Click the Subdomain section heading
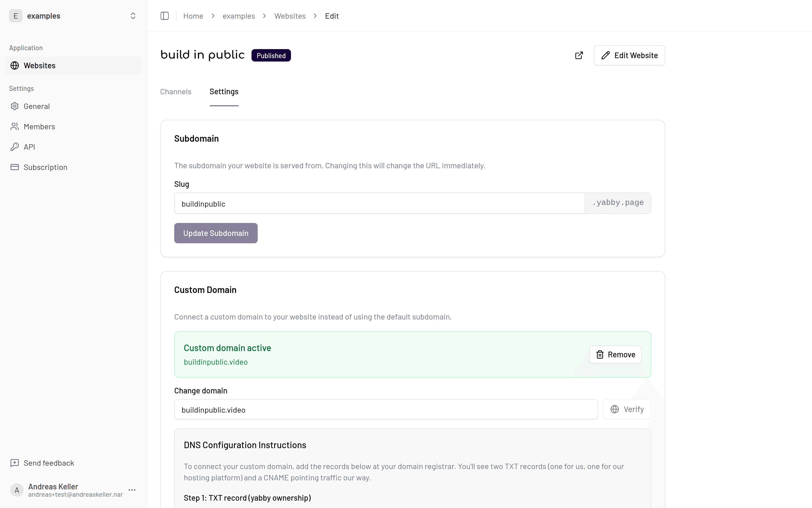Screen dimensions: 812x508 [196, 139]
